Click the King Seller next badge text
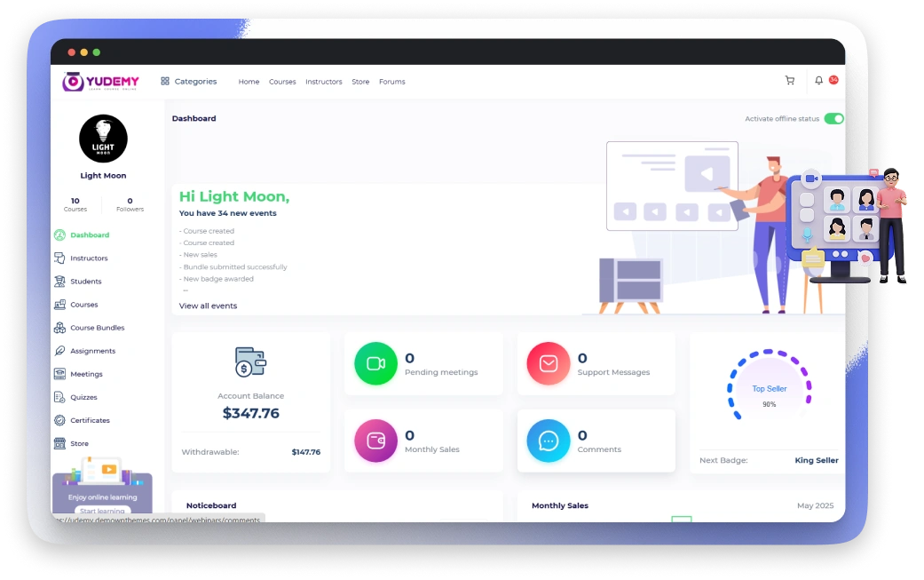924x580 pixels. point(817,460)
